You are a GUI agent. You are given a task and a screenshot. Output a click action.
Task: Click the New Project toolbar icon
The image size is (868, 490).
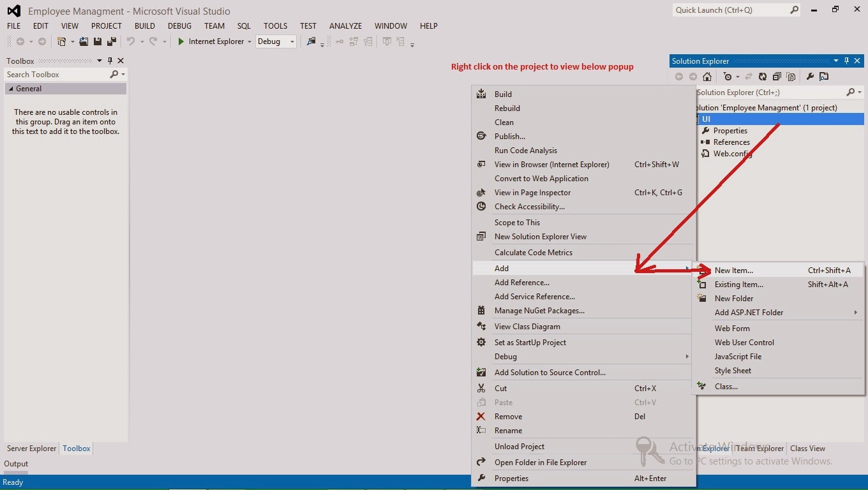point(61,41)
